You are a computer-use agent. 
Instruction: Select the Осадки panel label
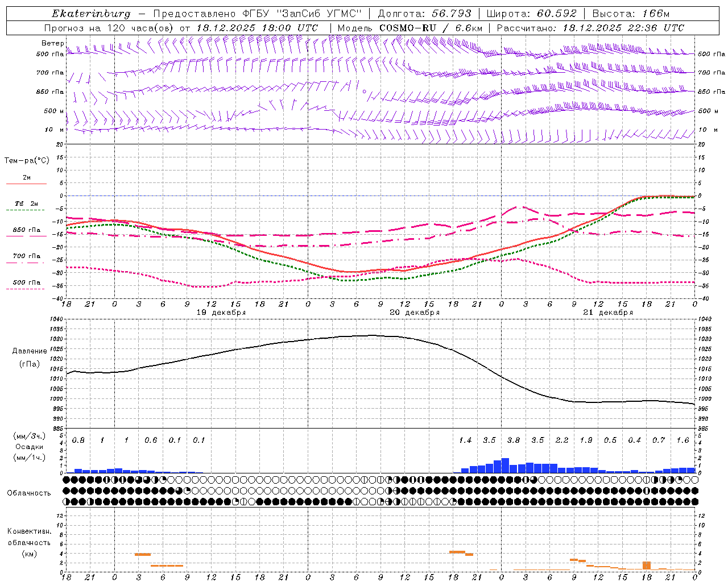pos(29,447)
